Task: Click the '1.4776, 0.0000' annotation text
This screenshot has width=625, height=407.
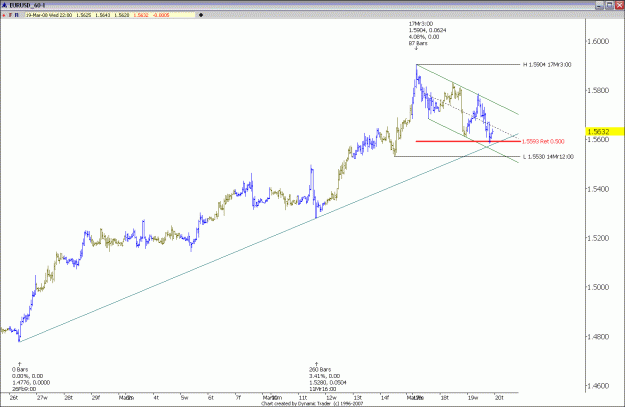Action: click(31, 382)
